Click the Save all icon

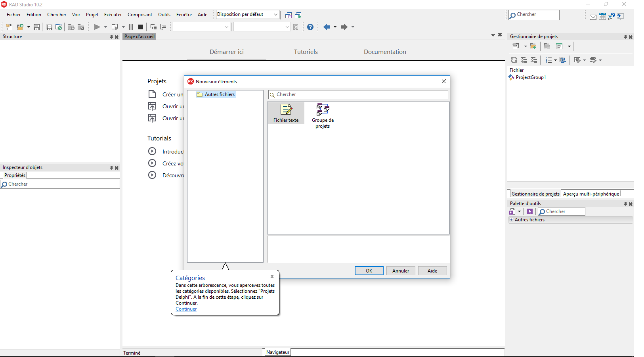point(49,27)
